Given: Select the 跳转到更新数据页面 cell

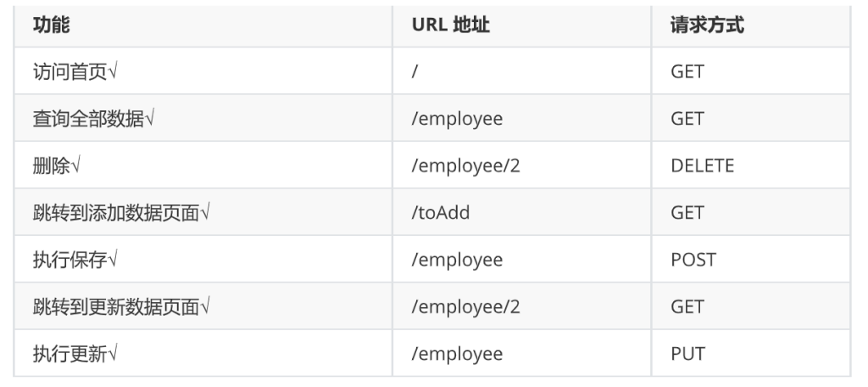Looking at the screenshot, I should pyautogui.click(x=121, y=306).
